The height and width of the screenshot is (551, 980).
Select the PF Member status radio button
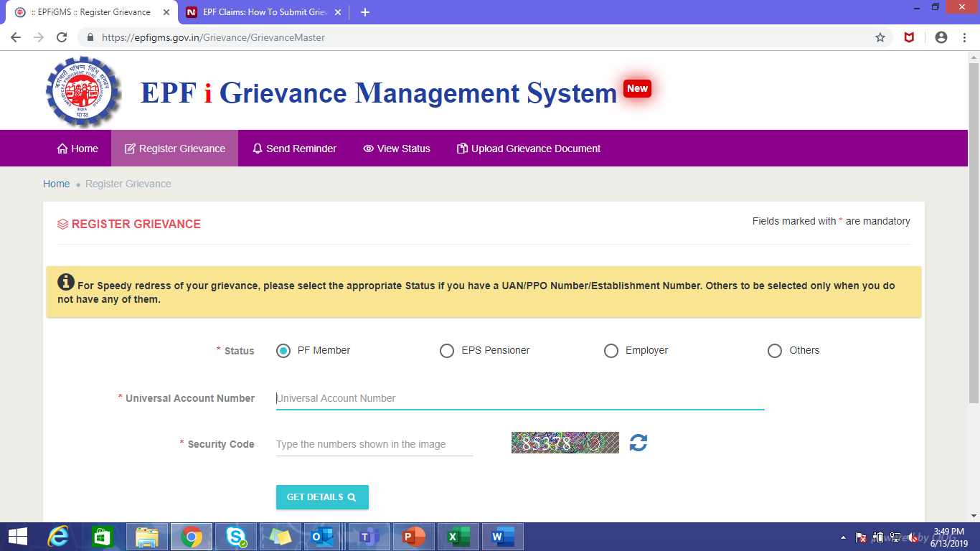(283, 351)
